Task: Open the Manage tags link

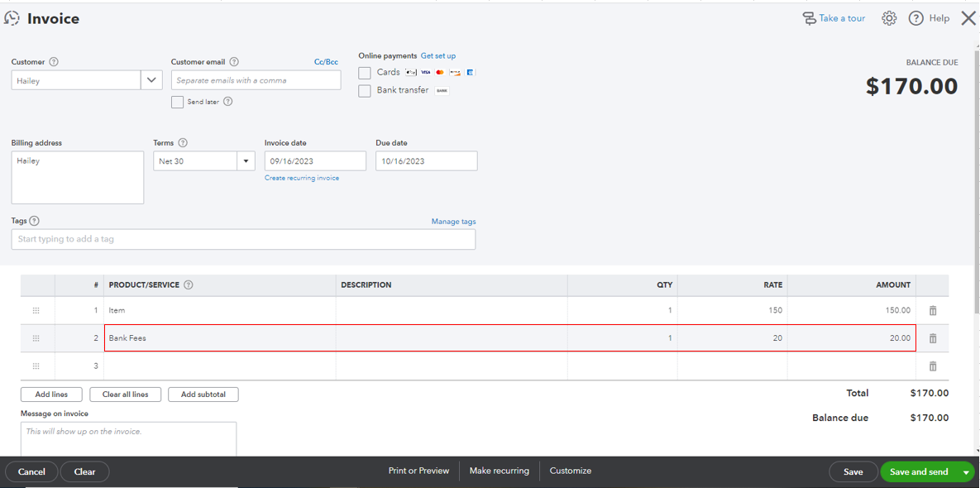Action: [453, 222]
